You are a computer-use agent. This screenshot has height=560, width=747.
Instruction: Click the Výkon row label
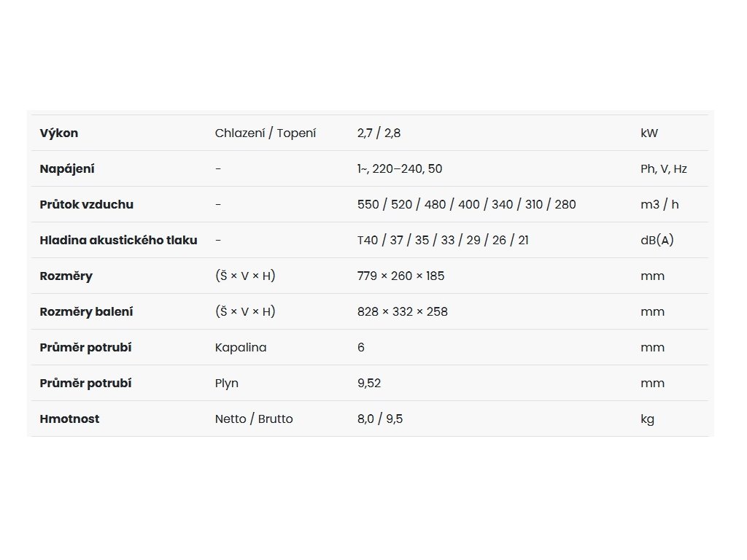pos(58,133)
